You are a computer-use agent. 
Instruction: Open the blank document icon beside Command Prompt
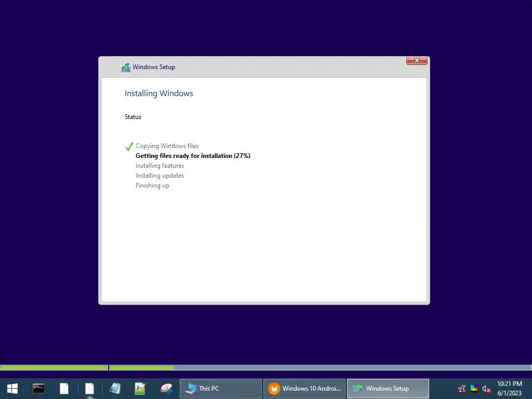[64, 389]
